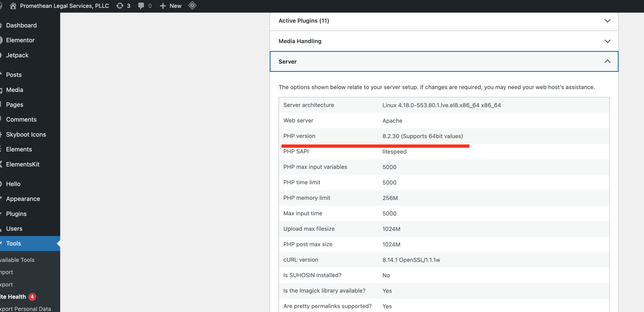Click the Site Health badge 4
Viewport: 644px width, 312px height.
pyautogui.click(x=32, y=297)
